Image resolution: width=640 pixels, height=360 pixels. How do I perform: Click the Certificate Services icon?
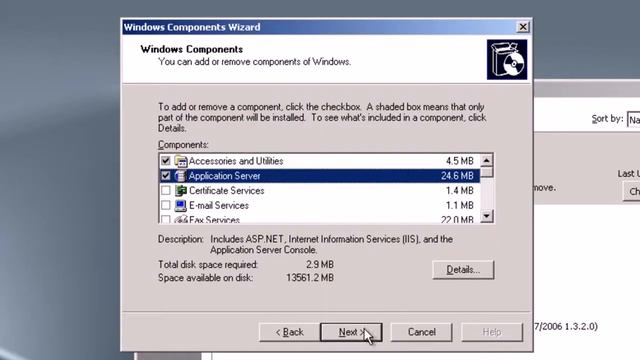coord(180,191)
